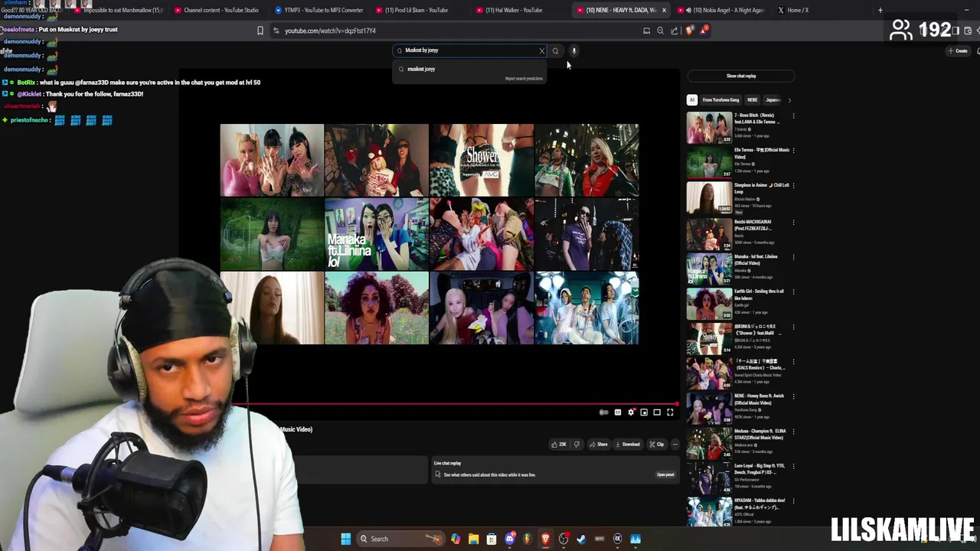Dislike the video with thumbs down
980x551 pixels.
click(577, 445)
